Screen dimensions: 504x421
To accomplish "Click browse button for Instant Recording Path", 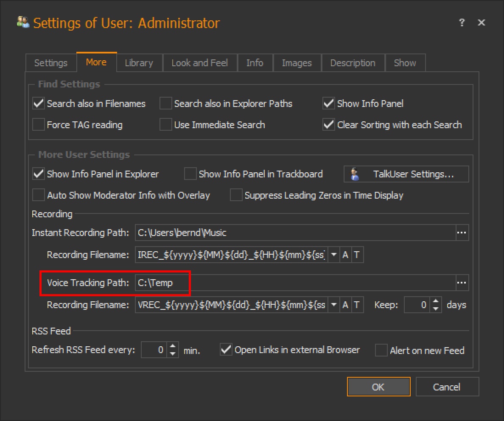I will tap(462, 233).
